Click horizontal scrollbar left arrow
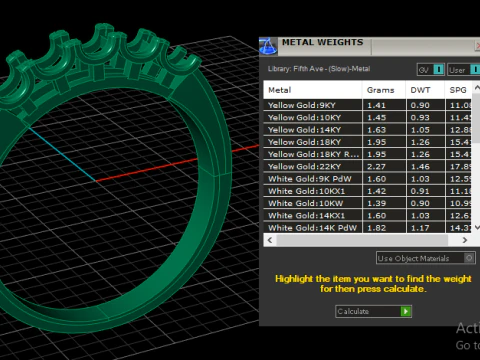Screen dimensions: 480x360 pos(270,240)
